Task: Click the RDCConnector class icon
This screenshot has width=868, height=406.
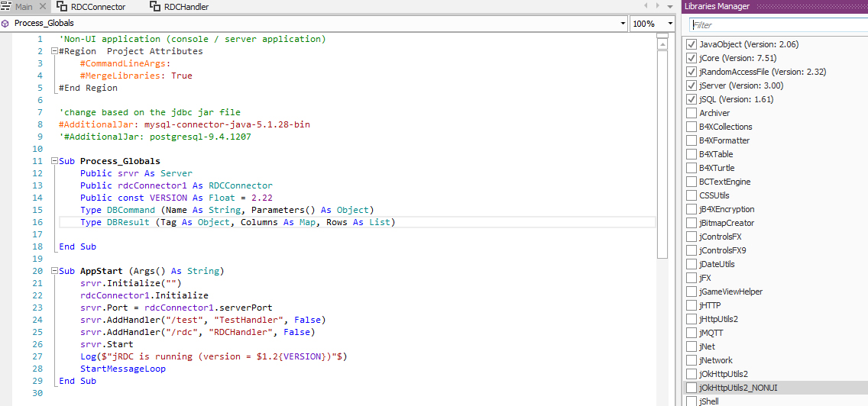Action: 62,7
